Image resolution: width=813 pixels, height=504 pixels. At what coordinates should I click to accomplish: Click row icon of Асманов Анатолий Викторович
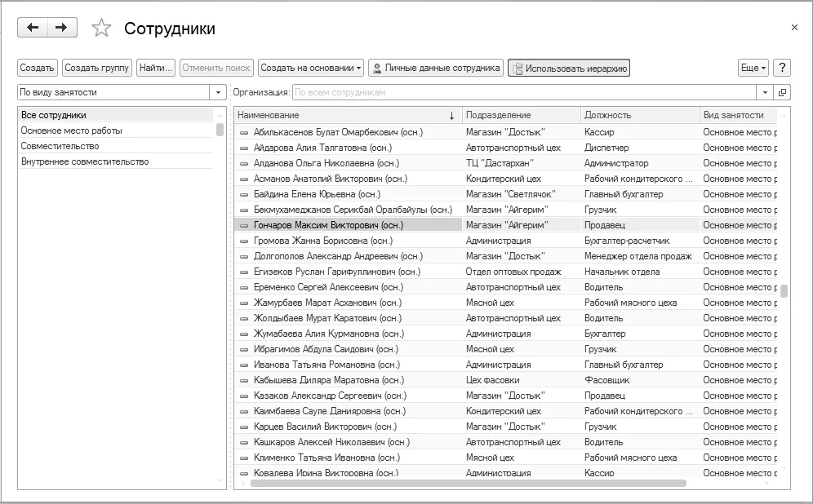(244, 179)
